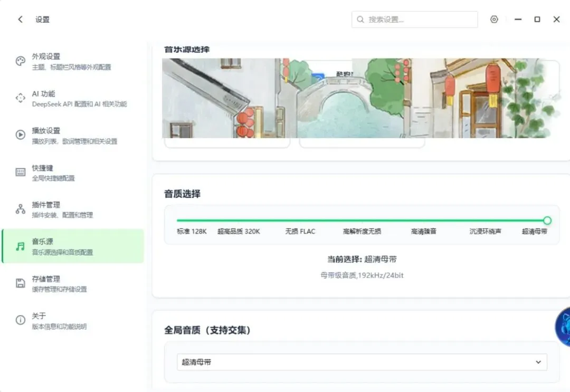Maximize the settings window
Screen dimensions: 570x392
click(x=537, y=19)
